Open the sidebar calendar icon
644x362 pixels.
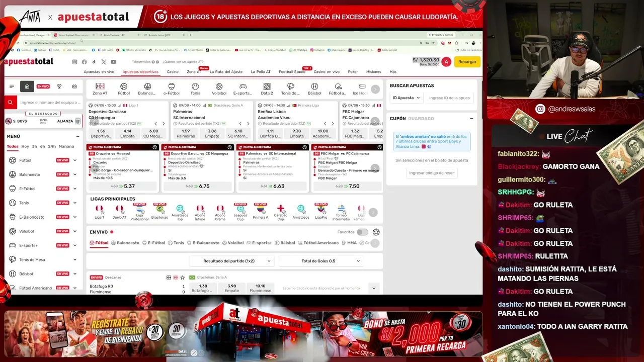[74, 86]
